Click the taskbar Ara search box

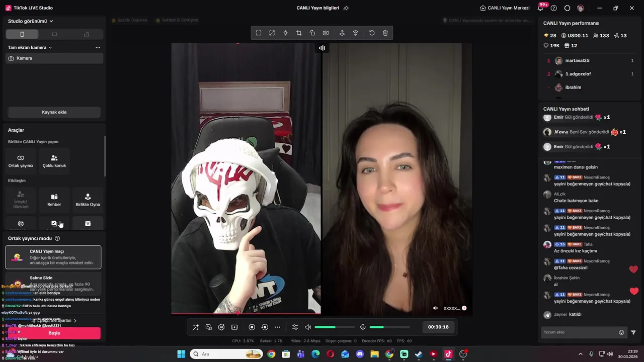click(227, 354)
